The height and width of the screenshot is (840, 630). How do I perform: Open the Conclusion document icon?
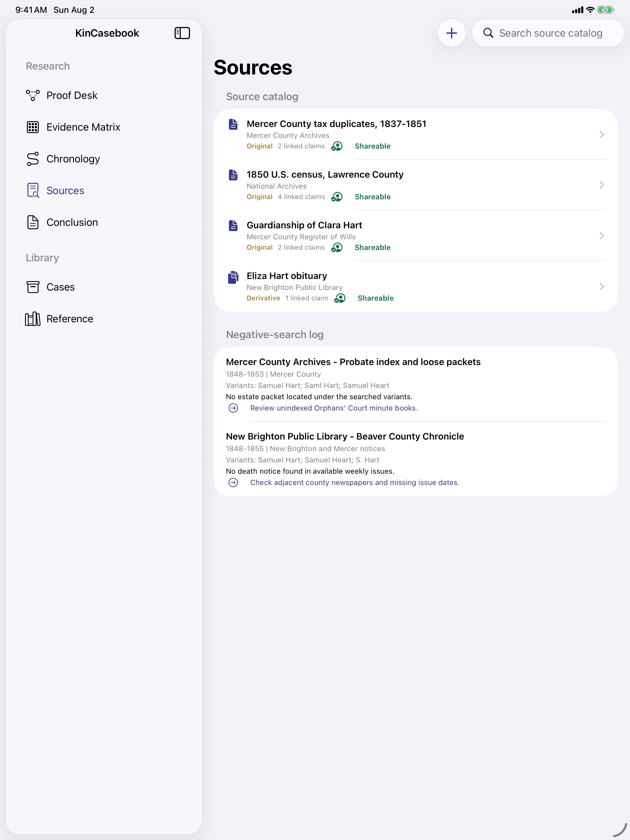[x=33, y=222]
